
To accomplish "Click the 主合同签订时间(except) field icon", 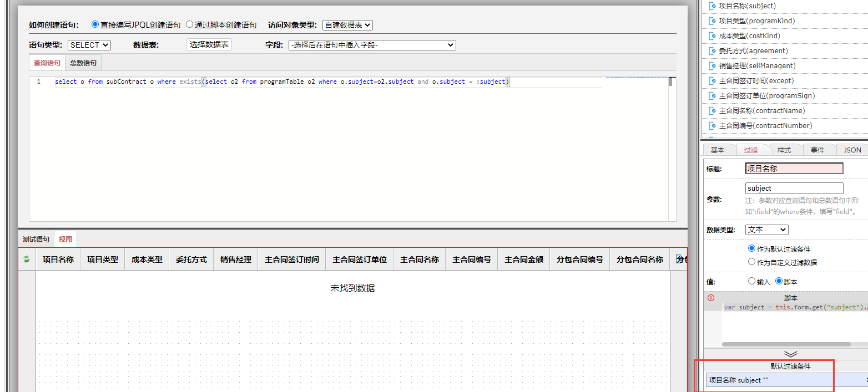I will coord(712,80).
